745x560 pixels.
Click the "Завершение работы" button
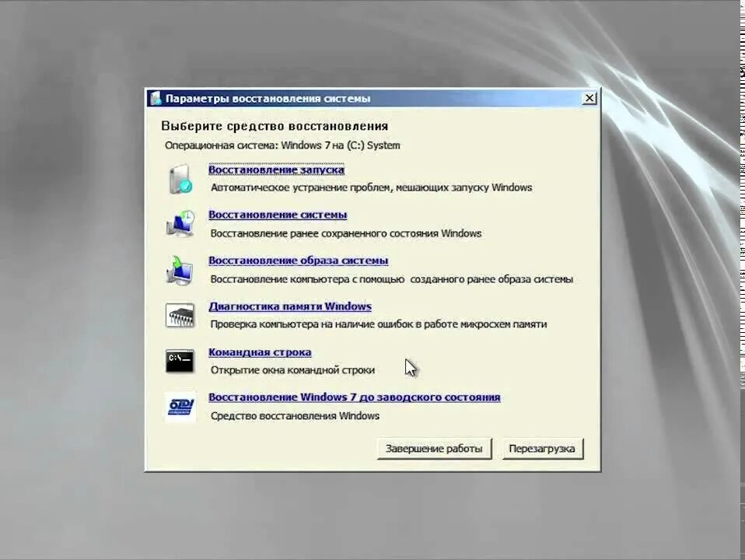pos(434,449)
